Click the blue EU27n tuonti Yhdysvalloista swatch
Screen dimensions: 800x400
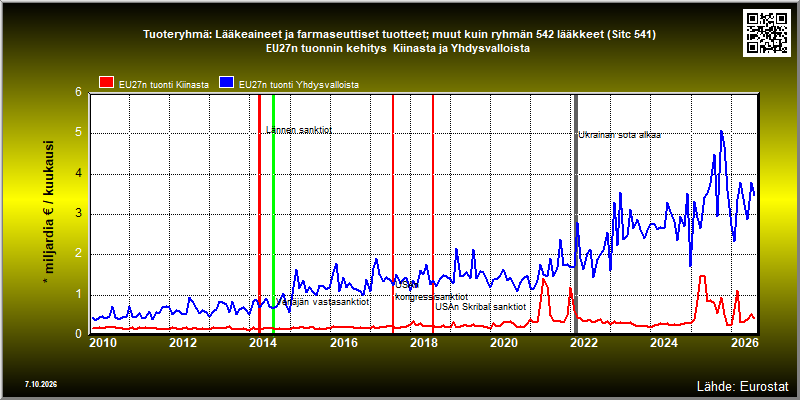tap(227, 82)
